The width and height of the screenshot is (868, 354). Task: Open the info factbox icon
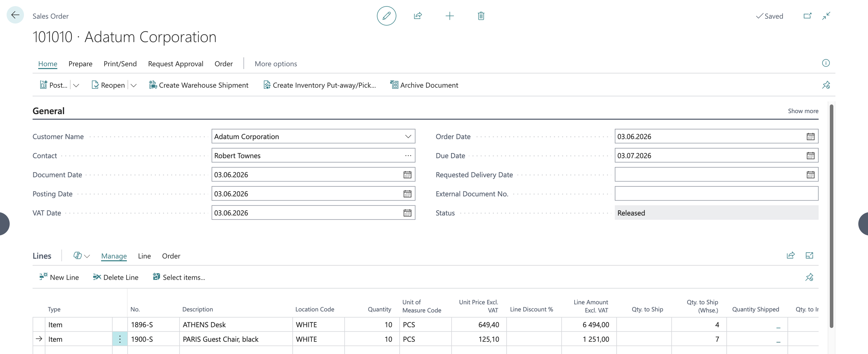point(826,63)
